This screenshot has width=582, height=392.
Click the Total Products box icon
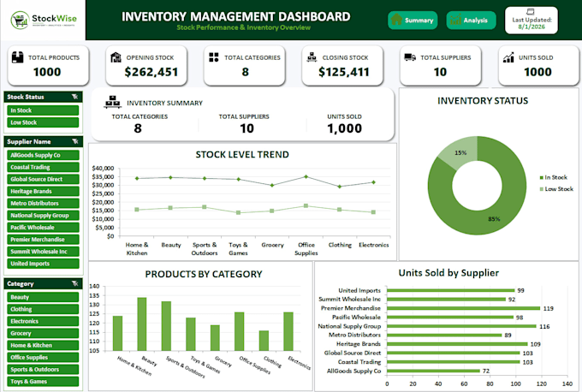[x=17, y=57]
